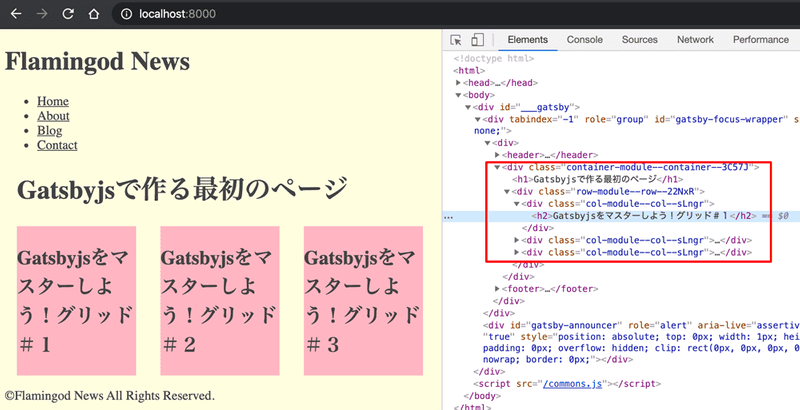
Task: Collapse the first col-module div node
Action: tap(516, 204)
